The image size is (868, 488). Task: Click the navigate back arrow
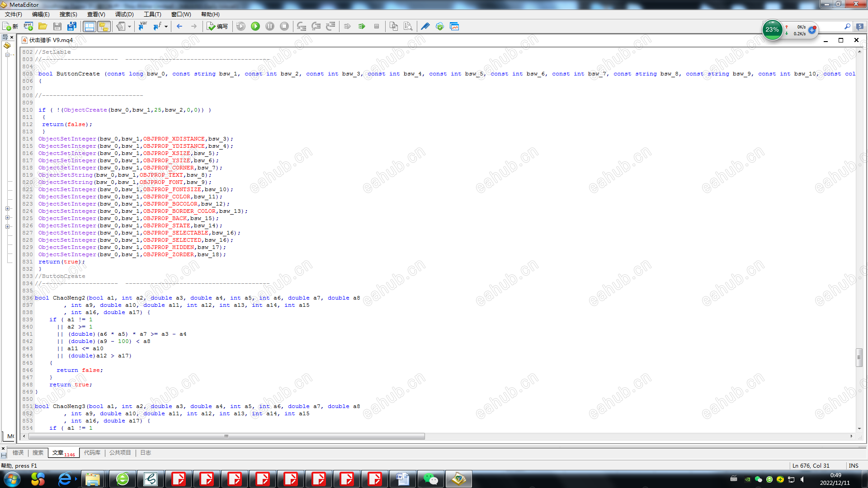coord(179,26)
